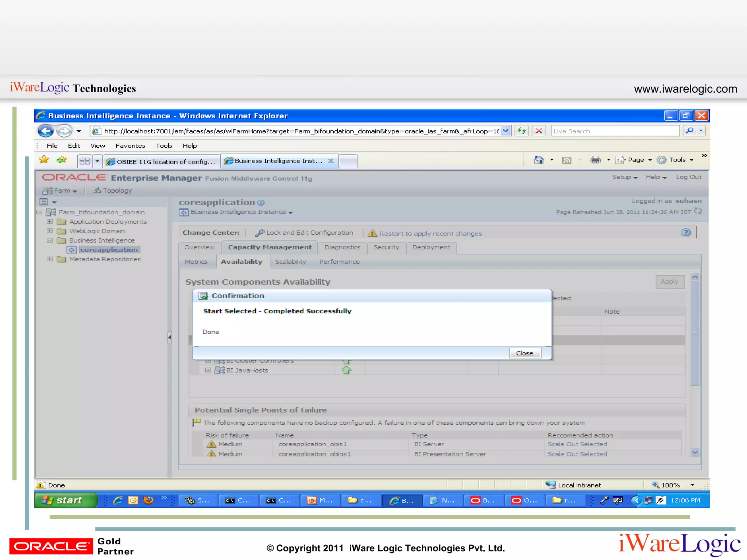Image resolution: width=747 pixels, height=560 pixels.
Task: Click the Live Search magnifier icon
Action: (689, 131)
